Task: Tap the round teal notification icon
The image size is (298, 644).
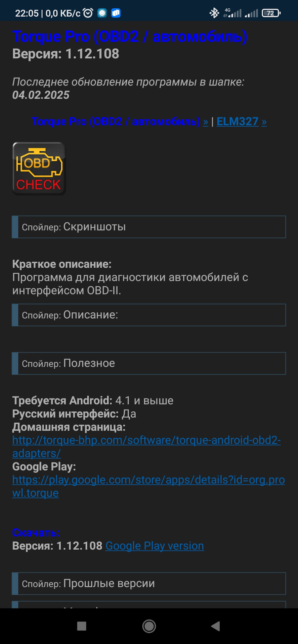Action: 102,13
